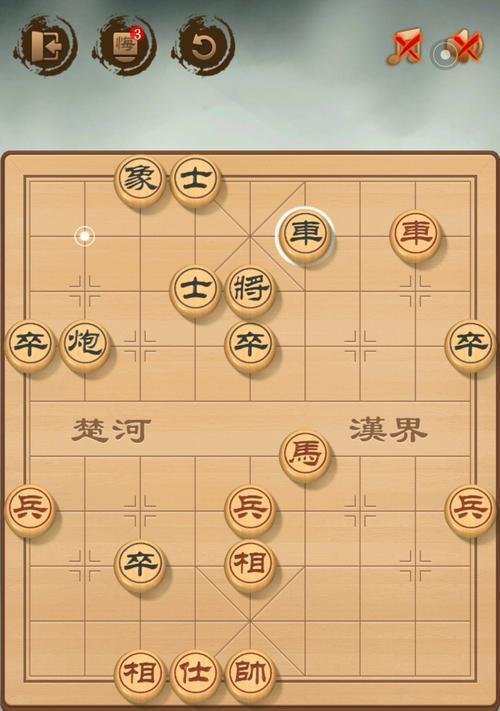Click the circular move marker on board
Screen dimensions: 500x711
point(85,236)
